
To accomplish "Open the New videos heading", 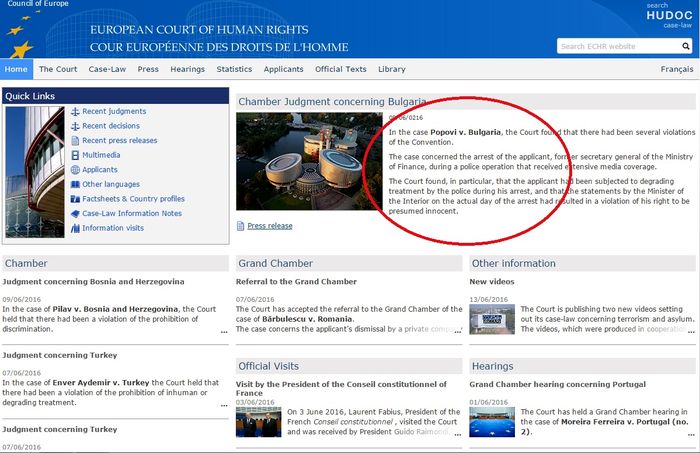I will [x=492, y=282].
